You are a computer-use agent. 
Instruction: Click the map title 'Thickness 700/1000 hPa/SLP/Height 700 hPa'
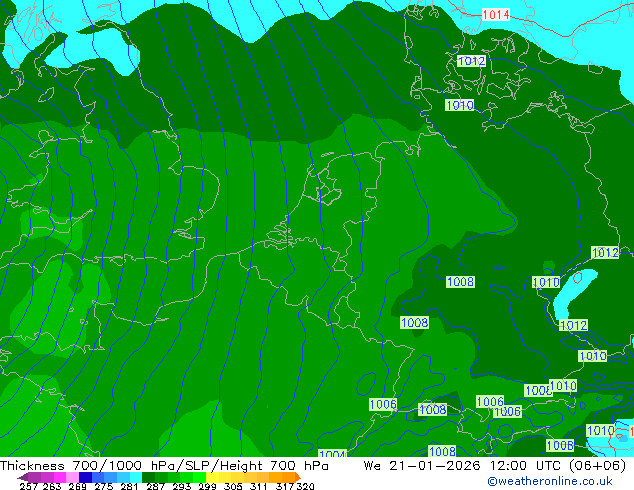click(164, 466)
